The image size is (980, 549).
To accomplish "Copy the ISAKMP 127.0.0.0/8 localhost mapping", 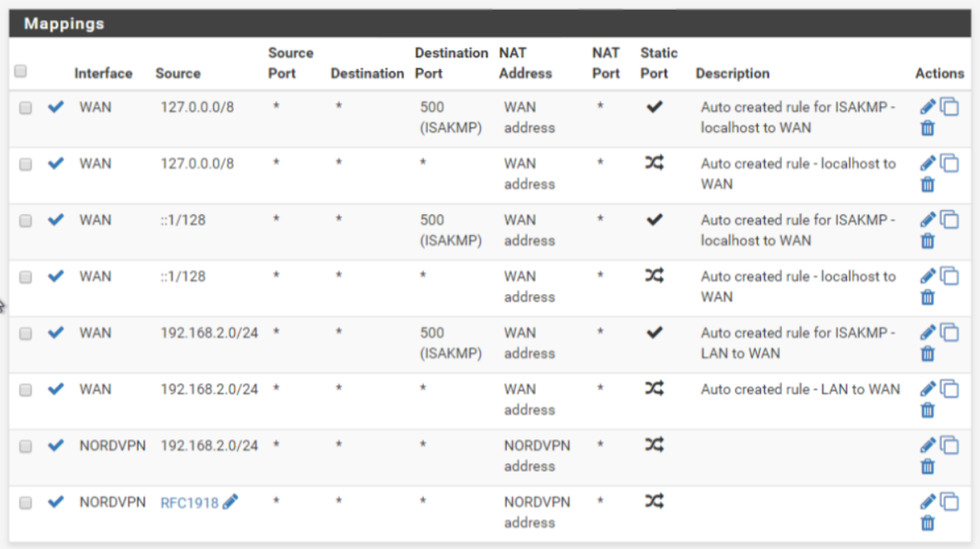I will pyautogui.click(x=949, y=107).
